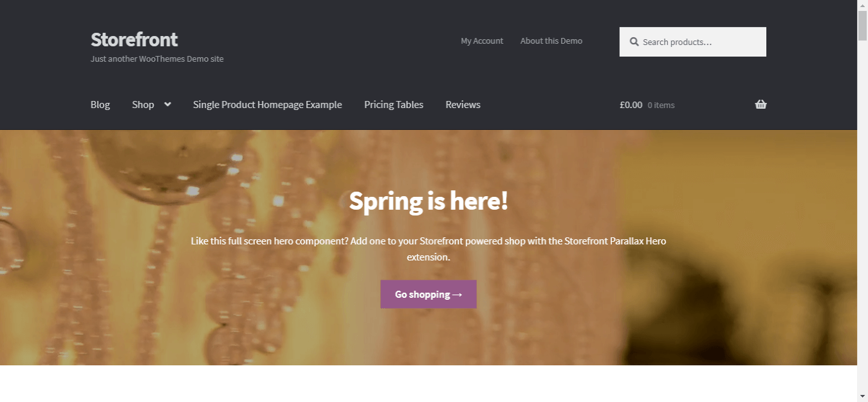Open the Reviews page

(x=463, y=104)
